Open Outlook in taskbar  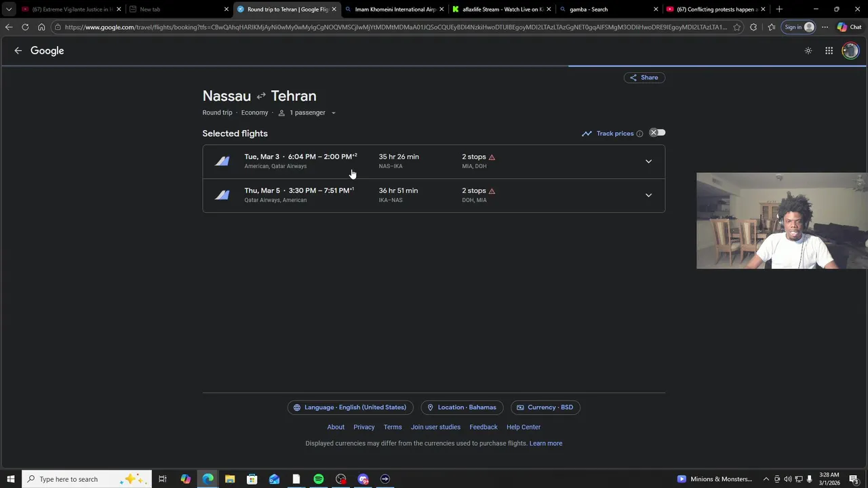point(274,479)
